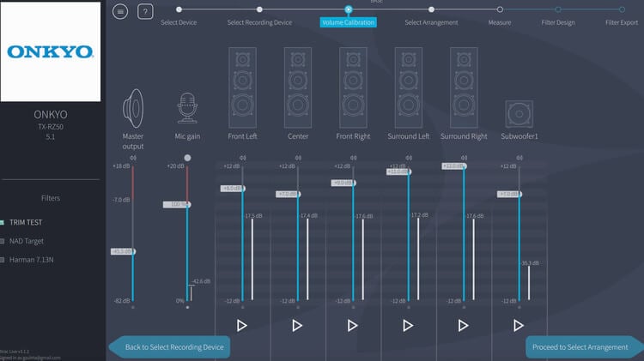Click the round button above Mic gain slider

[187, 158]
